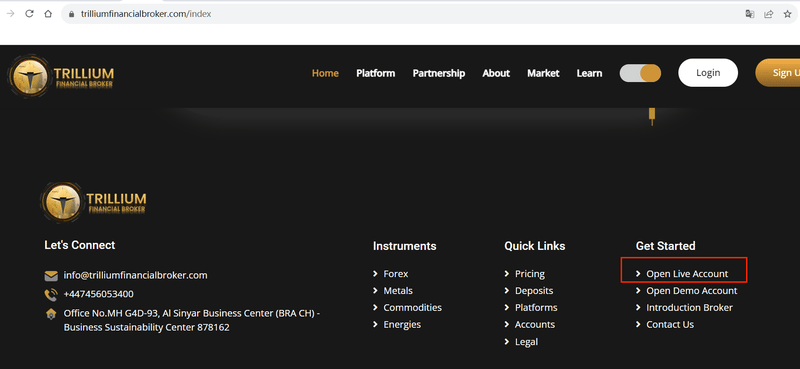The height and width of the screenshot is (369, 800).
Task: Bookmark this page with the star icon
Action: pos(787,14)
